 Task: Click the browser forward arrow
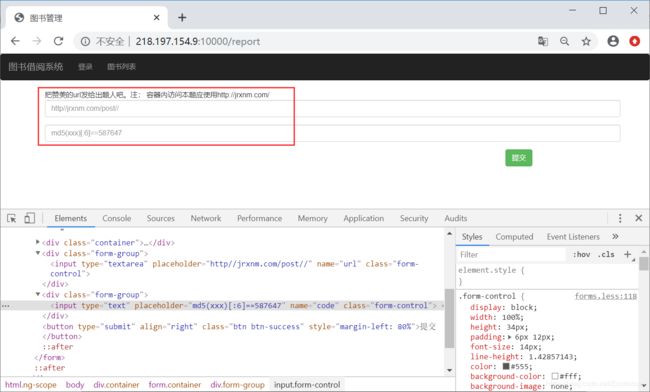[36, 41]
